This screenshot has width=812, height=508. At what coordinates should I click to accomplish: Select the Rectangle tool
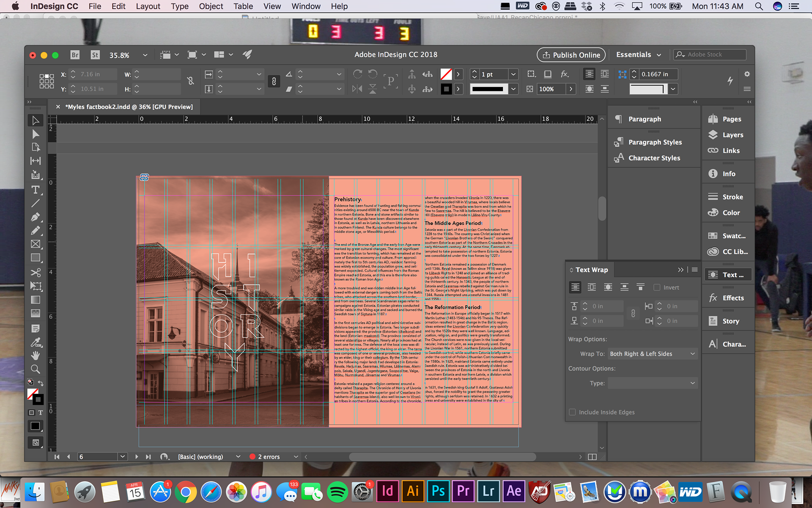click(36, 258)
